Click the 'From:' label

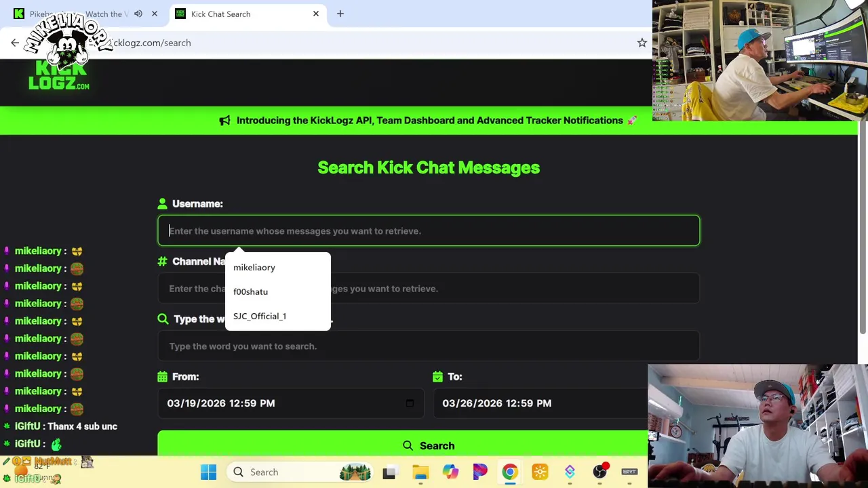click(x=185, y=376)
